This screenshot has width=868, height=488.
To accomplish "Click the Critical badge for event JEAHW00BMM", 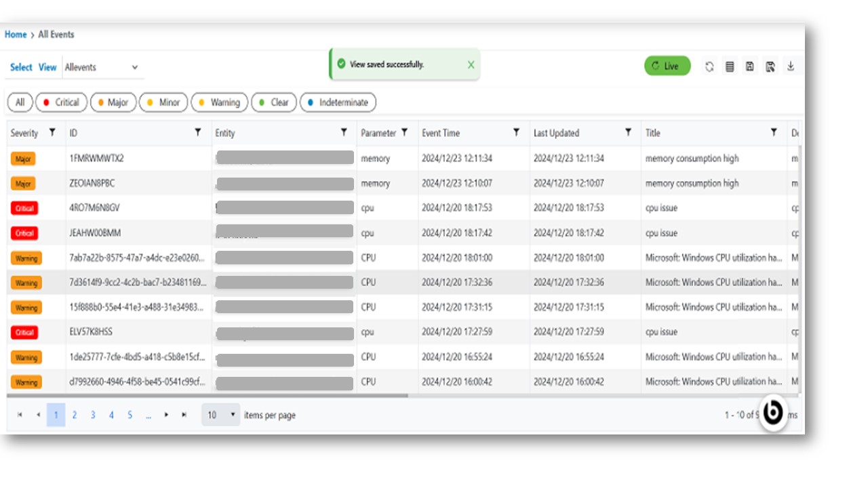I will [24, 233].
